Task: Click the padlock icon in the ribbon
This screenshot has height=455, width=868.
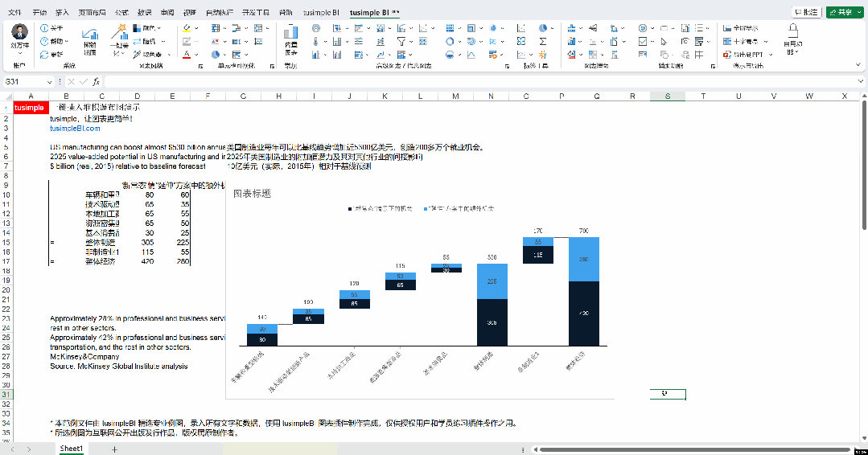Action: click(793, 29)
